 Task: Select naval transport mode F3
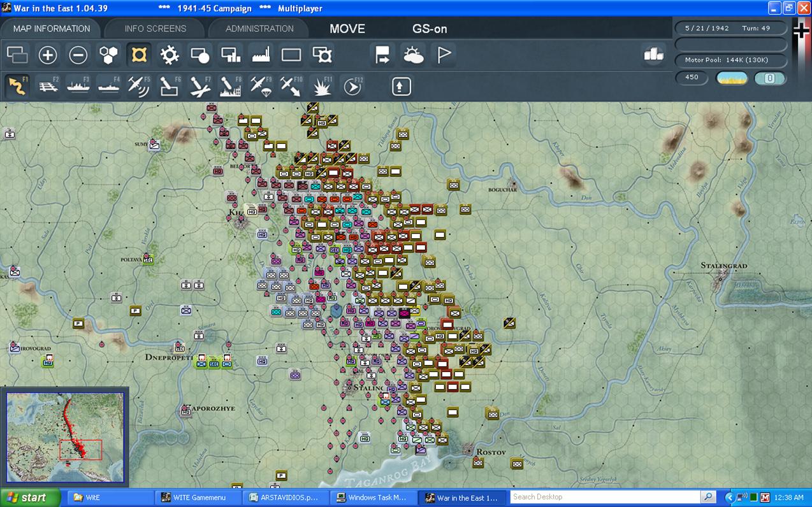(78, 86)
